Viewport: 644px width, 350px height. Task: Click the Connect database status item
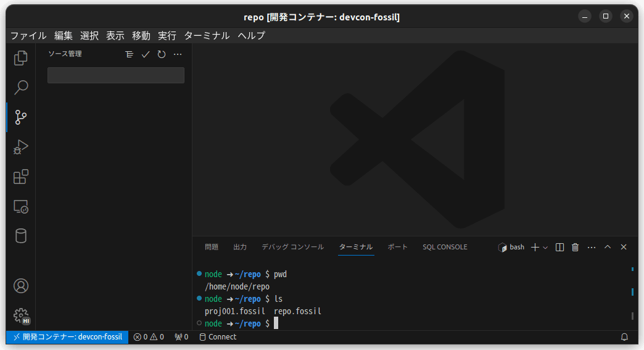coord(218,337)
